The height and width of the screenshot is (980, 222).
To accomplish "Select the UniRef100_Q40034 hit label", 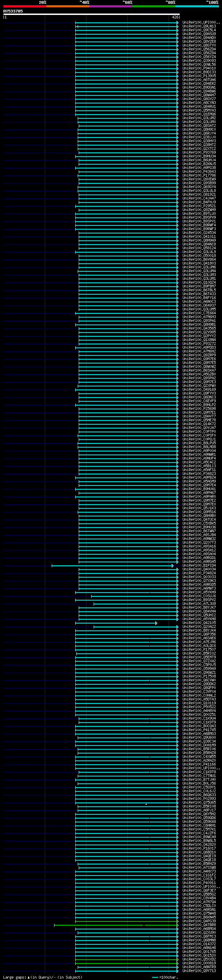I will pos(199,569).
